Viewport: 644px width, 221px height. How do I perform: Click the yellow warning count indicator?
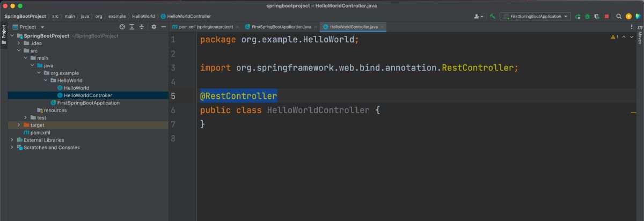(x=615, y=37)
